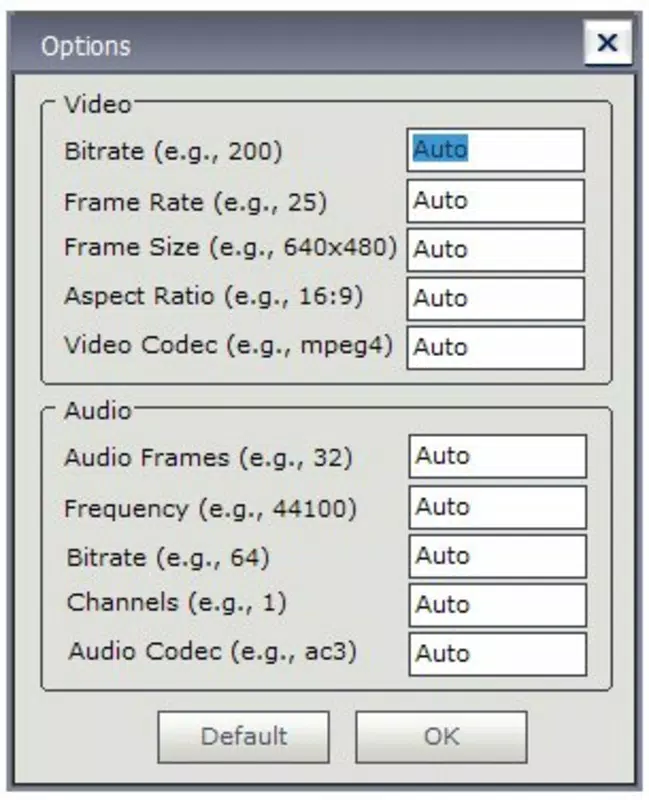This screenshot has width=649, height=800.
Task: Click the 'Frequency (e.g., 44100)' label
Action: (210, 509)
